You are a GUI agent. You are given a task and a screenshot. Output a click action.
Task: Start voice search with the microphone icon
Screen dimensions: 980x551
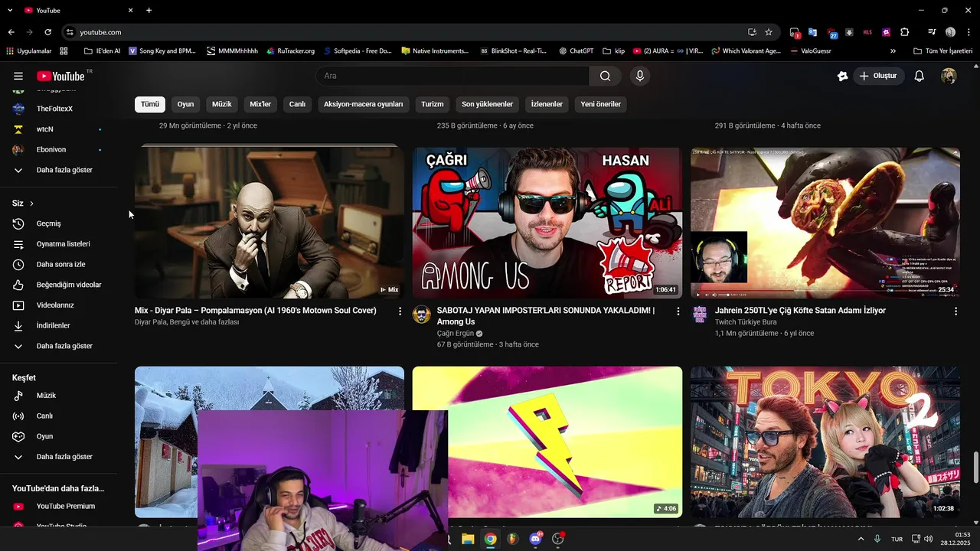pyautogui.click(x=640, y=76)
